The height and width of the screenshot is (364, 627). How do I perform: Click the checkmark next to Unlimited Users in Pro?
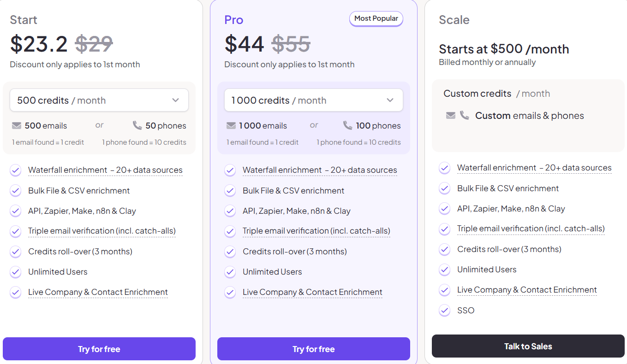230,272
